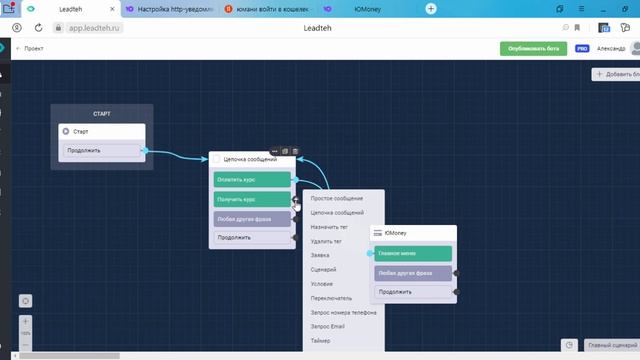The width and height of the screenshot is (640, 360).
Task: Pick Условие from the block list
Action: (322, 284)
